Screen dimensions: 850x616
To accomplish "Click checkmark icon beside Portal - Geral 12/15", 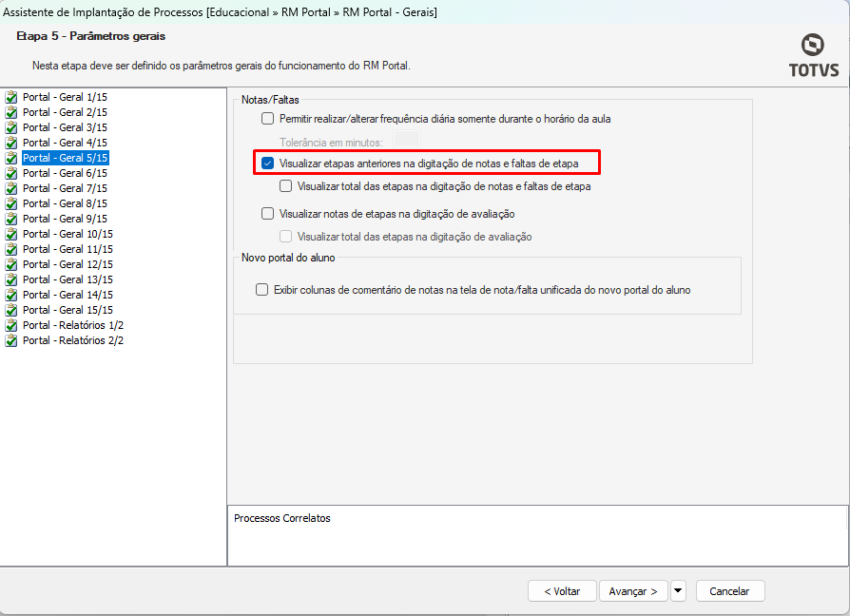I will 10,264.
